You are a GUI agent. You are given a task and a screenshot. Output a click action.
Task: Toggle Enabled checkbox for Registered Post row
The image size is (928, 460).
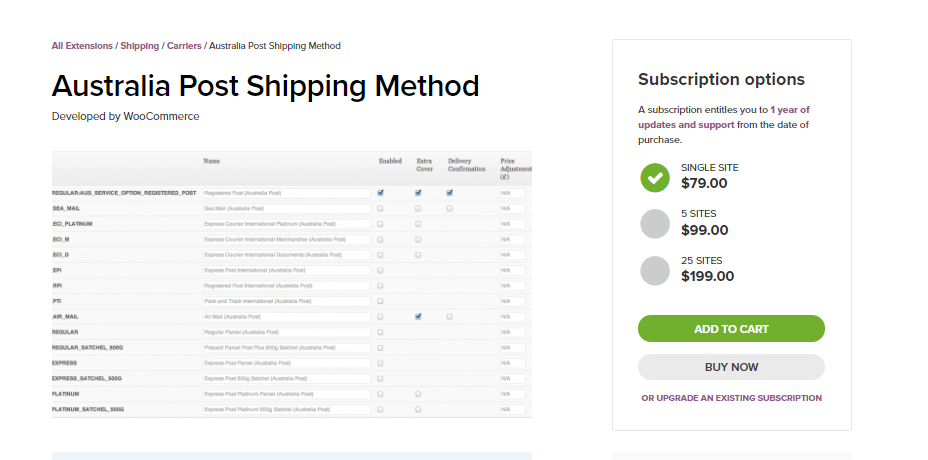pos(381,192)
